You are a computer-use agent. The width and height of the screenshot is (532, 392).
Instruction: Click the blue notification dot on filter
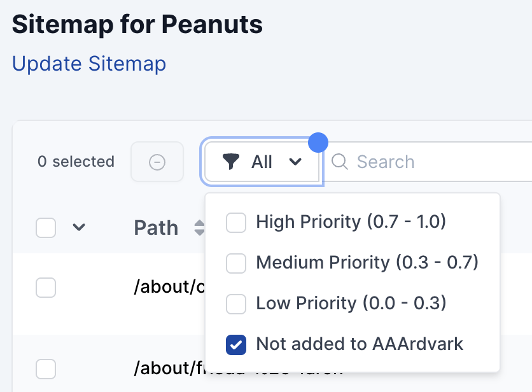tap(318, 143)
